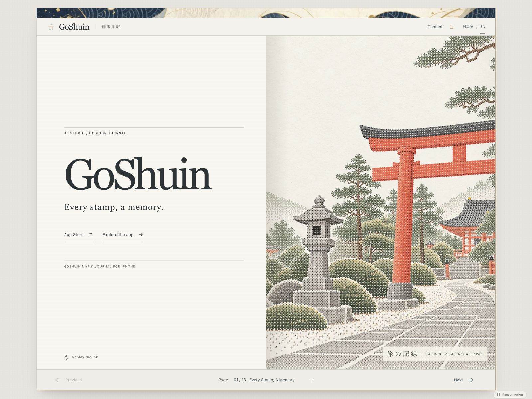Switch language to 日本語
This screenshot has height=399, width=532.
point(468,27)
